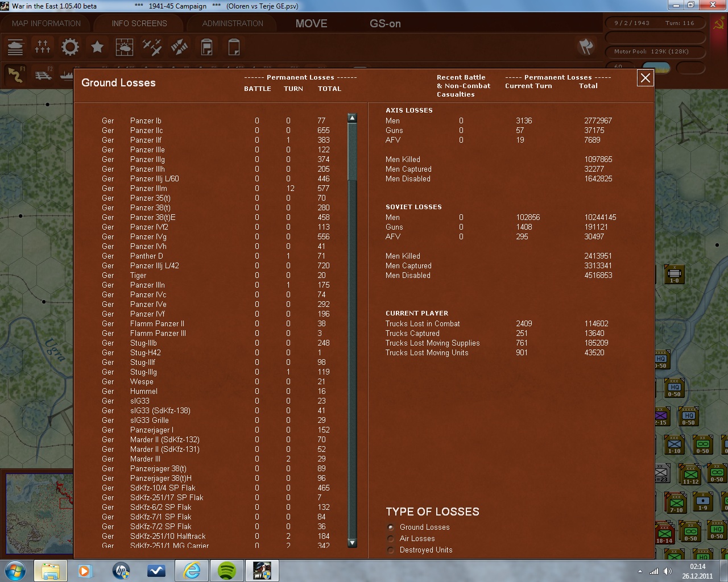Screen dimensions: 728x582
Task: Open Internet Explorer from taskbar
Action: 192,570
